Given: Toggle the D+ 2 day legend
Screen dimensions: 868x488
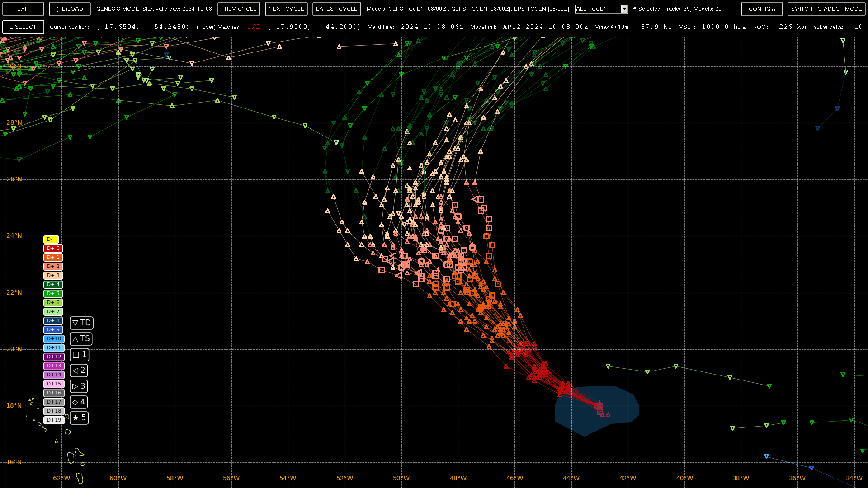Looking at the screenshot, I should (x=53, y=267).
